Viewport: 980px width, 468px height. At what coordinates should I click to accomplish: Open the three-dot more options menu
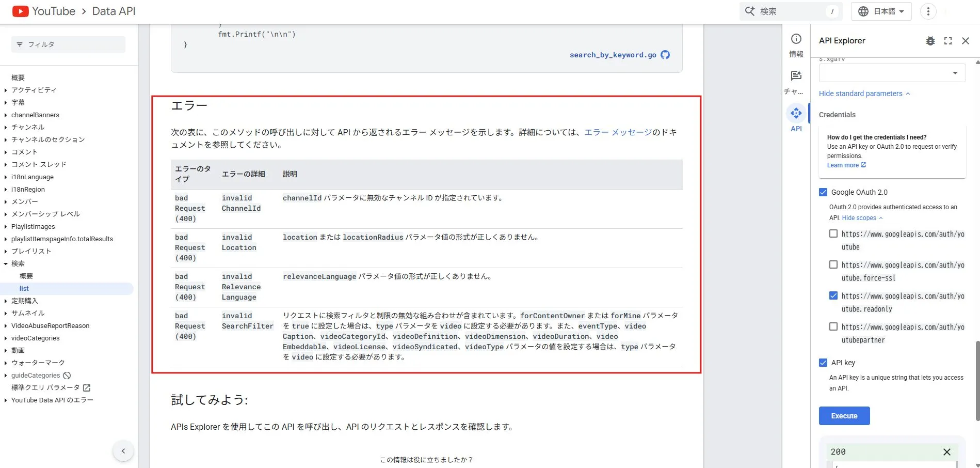click(928, 11)
